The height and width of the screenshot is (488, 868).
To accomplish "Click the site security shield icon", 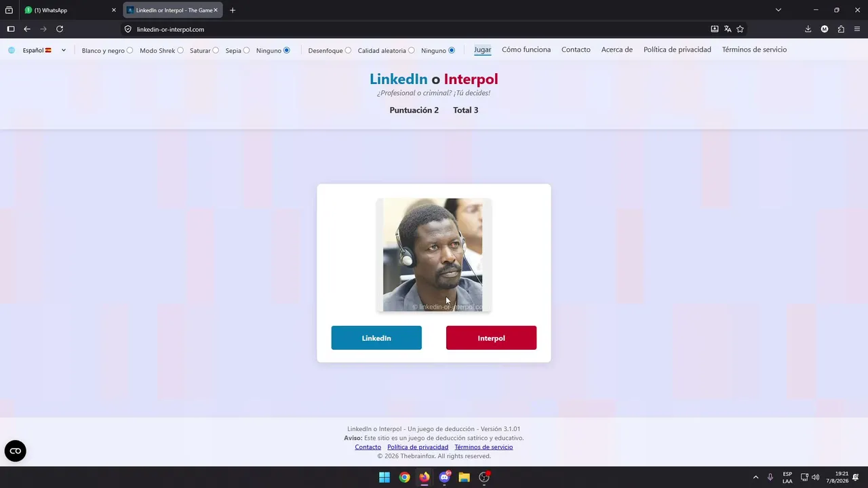I will [x=127, y=29].
